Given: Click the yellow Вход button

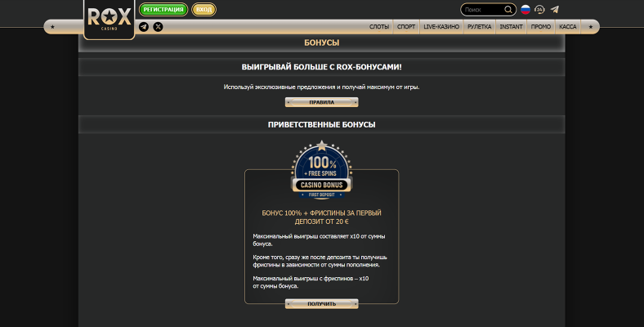Looking at the screenshot, I should [203, 10].
